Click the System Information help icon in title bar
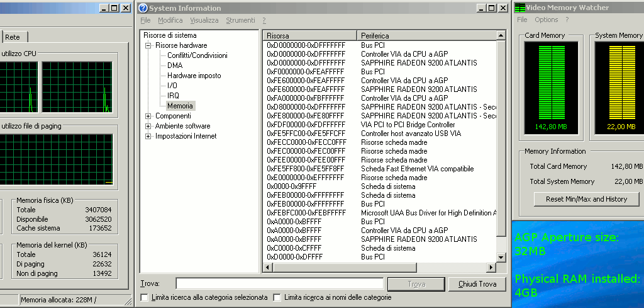644x308 pixels. tap(143, 8)
